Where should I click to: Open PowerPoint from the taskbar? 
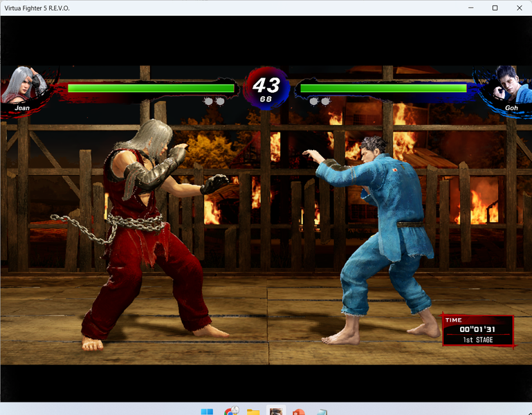click(x=299, y=412)
